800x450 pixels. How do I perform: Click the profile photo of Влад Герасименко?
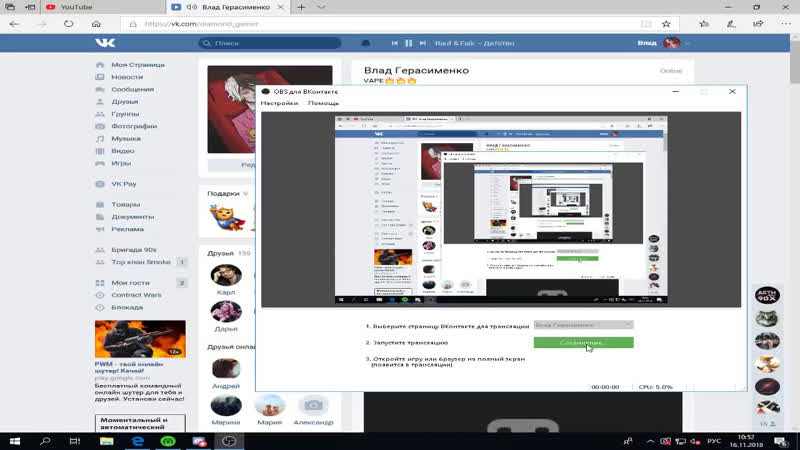coord(231,109)
